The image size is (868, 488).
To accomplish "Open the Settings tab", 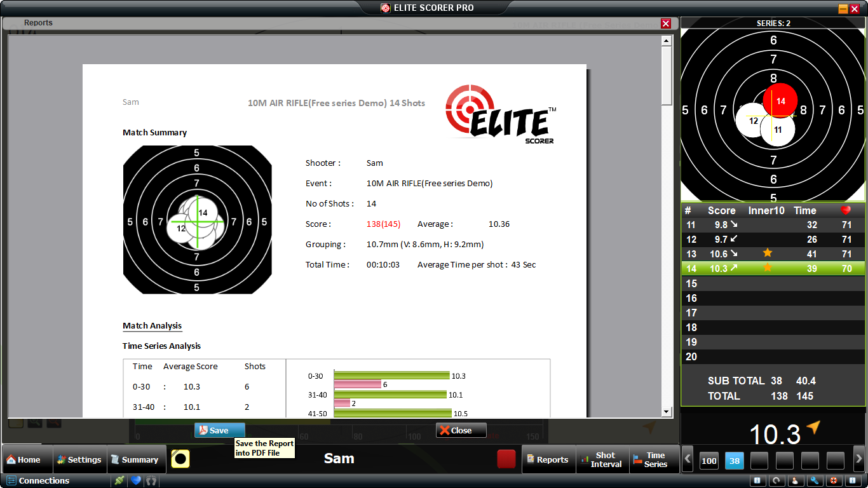I will click(79, 459).
